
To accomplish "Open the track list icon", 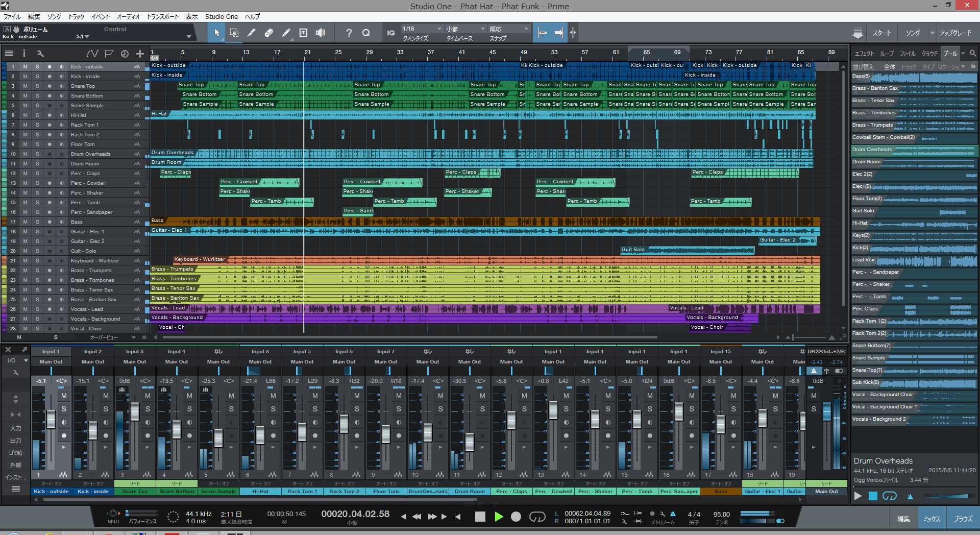I will (x=9, y=53).
